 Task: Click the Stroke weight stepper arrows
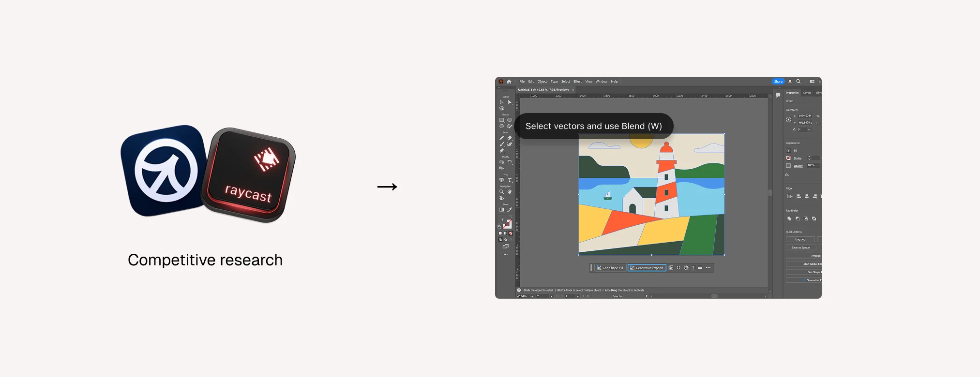pos(809,158)
